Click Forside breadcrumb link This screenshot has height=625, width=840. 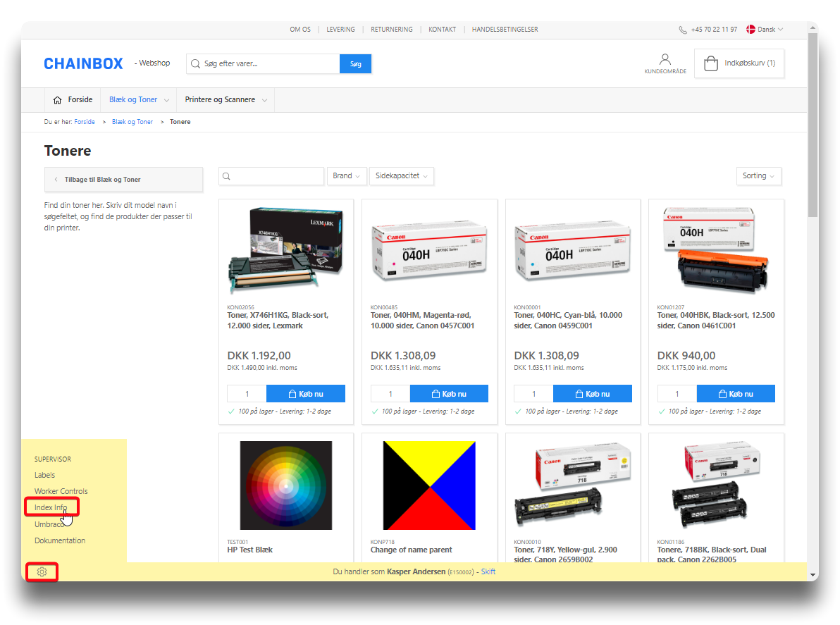click(x=85, y=122)
